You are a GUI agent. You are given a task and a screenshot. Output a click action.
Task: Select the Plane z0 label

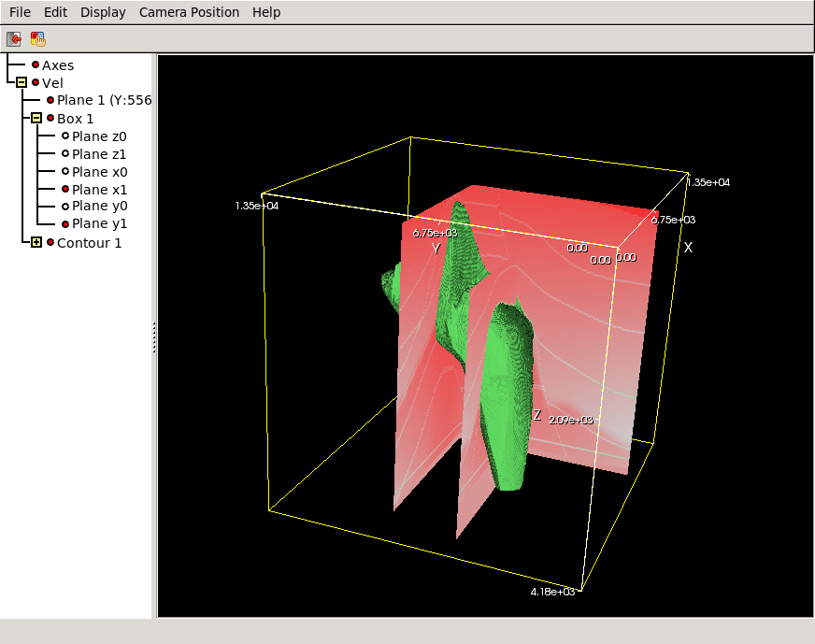99,136
